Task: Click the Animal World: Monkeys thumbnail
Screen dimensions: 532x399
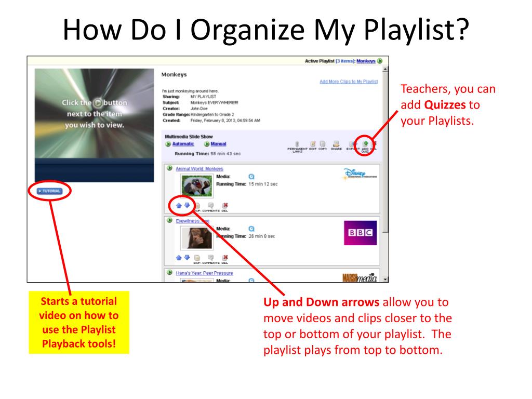Action: tap(196, 185)
